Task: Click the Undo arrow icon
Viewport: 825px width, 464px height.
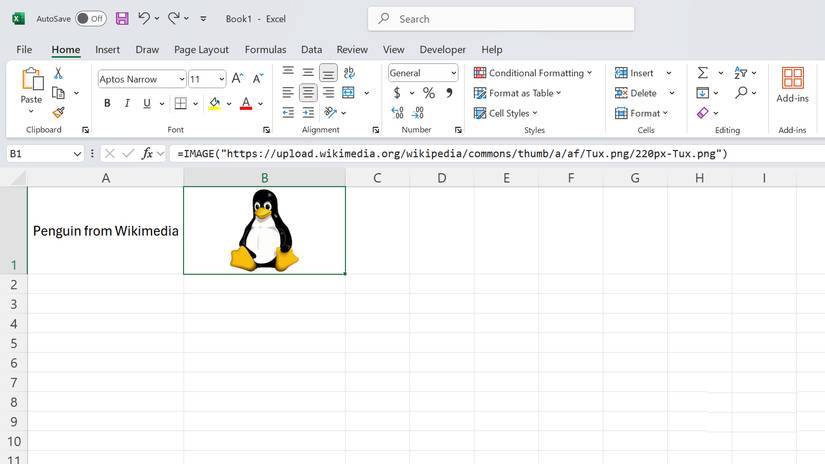Action: pyautogui.click(x=144, y=18)
